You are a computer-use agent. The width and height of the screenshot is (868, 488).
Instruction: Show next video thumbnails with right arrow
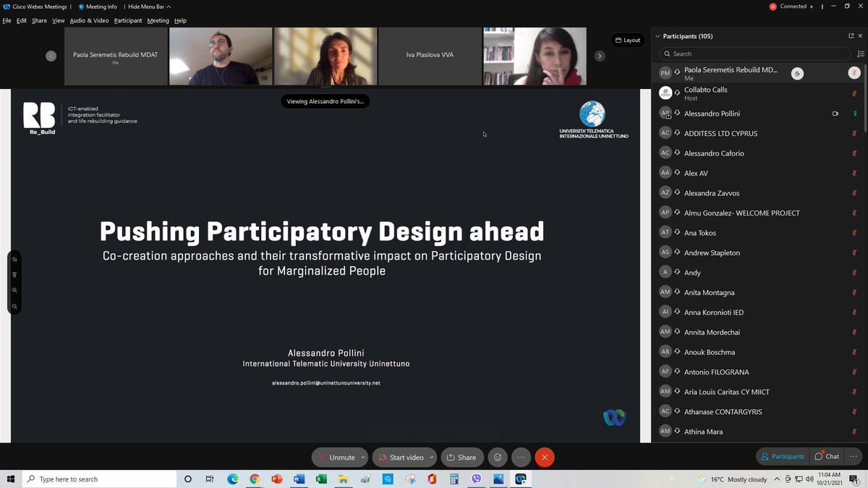(x=599, y=56)
